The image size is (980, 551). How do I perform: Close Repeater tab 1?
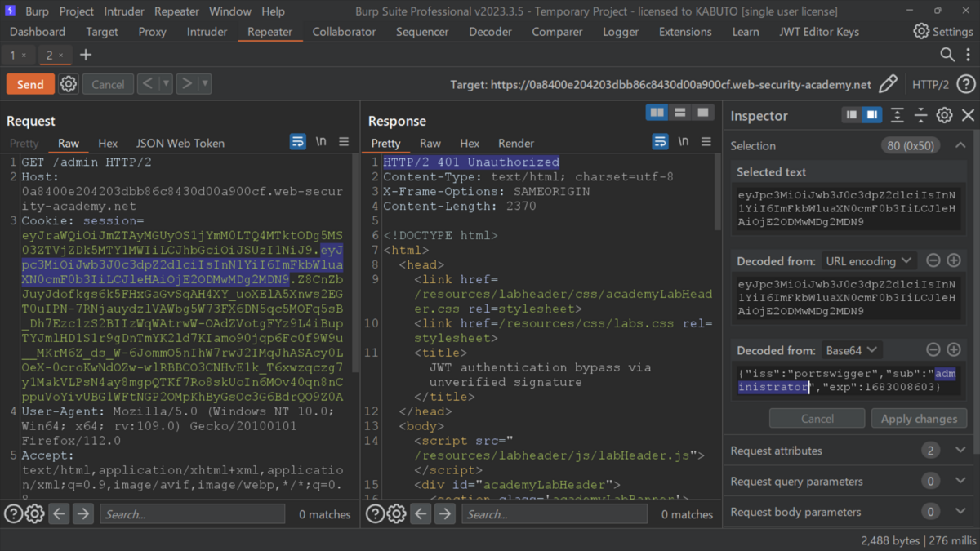pyautogui.click(x=24, y=56)
